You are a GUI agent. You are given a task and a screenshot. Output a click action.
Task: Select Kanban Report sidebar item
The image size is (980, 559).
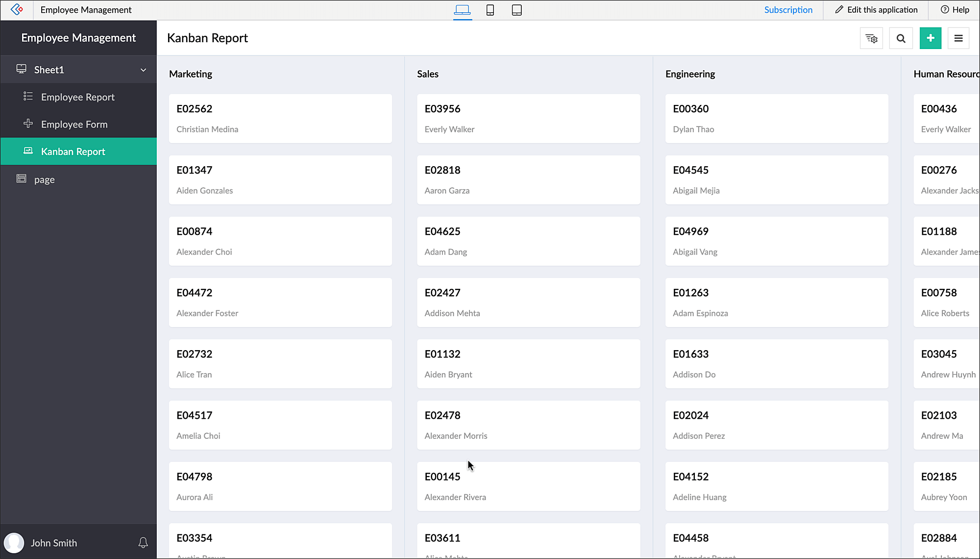click(x=73, y=152)
